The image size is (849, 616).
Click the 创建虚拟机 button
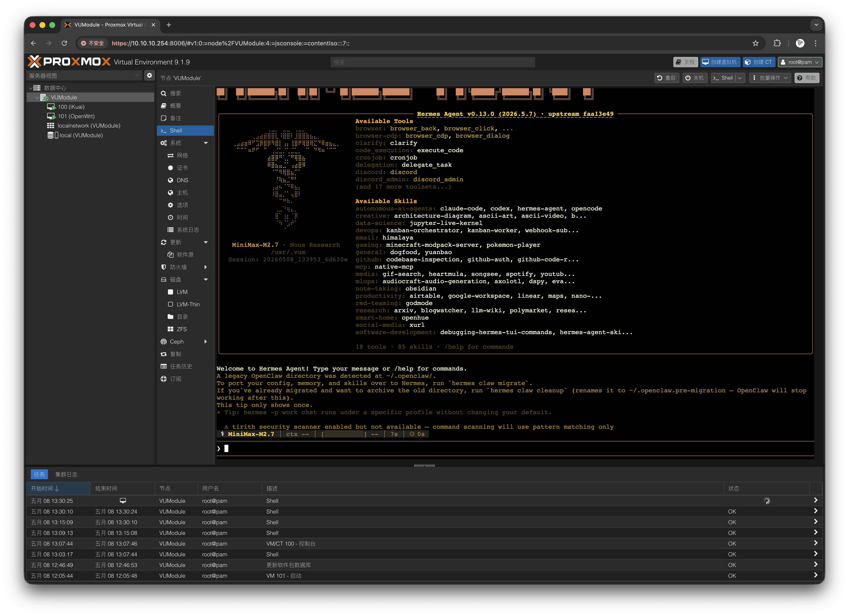(x=720, y=62)
